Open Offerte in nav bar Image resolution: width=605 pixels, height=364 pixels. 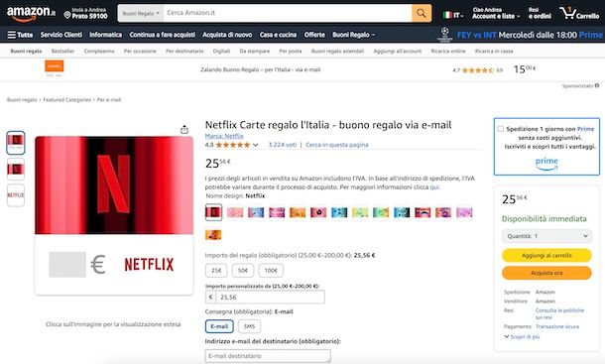coord(314,35)
